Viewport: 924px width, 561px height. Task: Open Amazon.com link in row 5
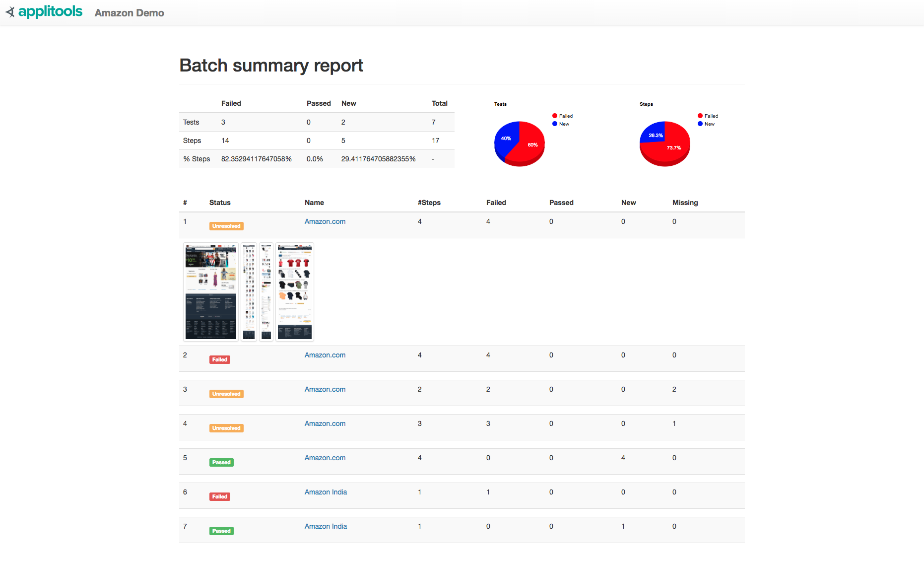(x=325, y=458)
